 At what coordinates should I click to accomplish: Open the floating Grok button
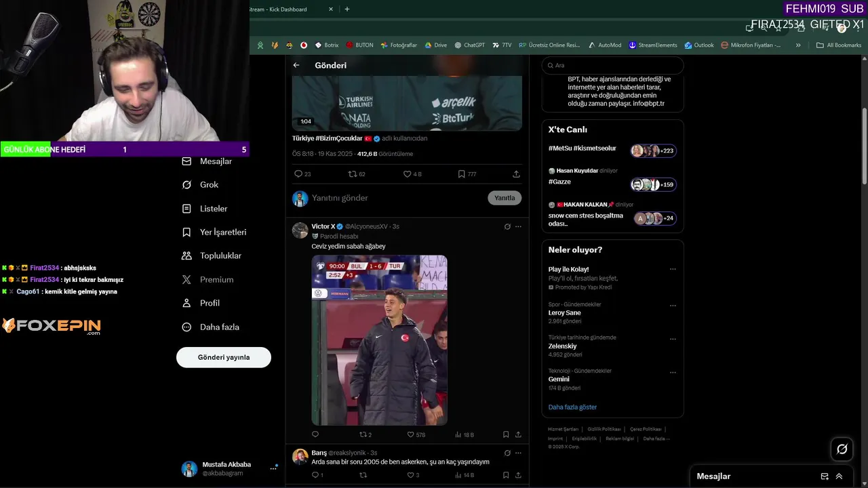[x=842, y=449]
